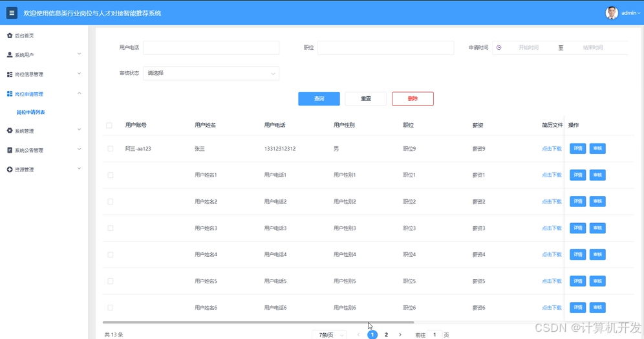
Task: Check the row with 用户姓名6
Action: point(110,308)
